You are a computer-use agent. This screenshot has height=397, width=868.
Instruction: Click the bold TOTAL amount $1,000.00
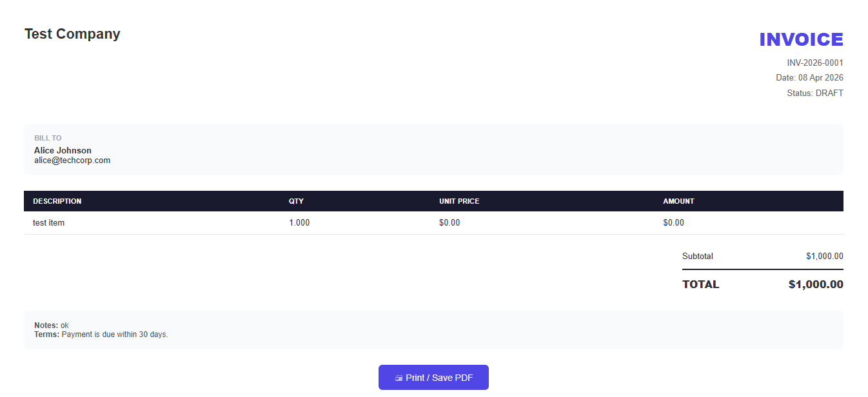click(x=816, y=285)
